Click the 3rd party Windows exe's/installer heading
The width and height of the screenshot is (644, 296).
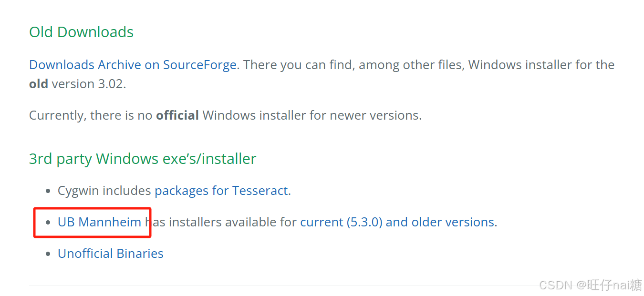143,159
